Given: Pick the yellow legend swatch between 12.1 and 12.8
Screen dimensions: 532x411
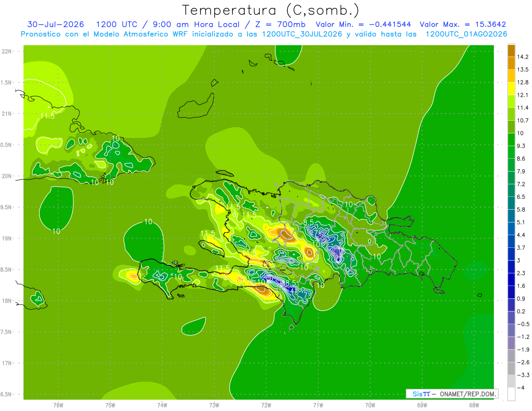Looking at the screenshot, I should tap(511, 89).
